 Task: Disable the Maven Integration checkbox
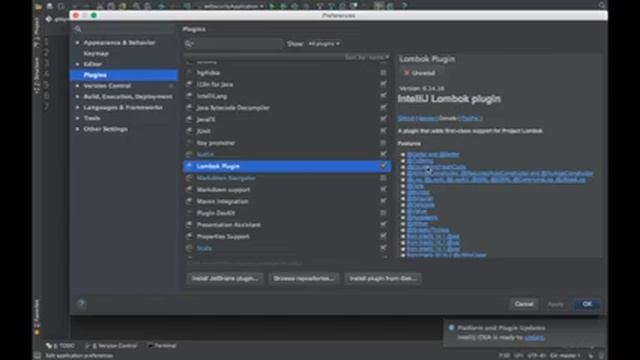[x=383, y=201]
